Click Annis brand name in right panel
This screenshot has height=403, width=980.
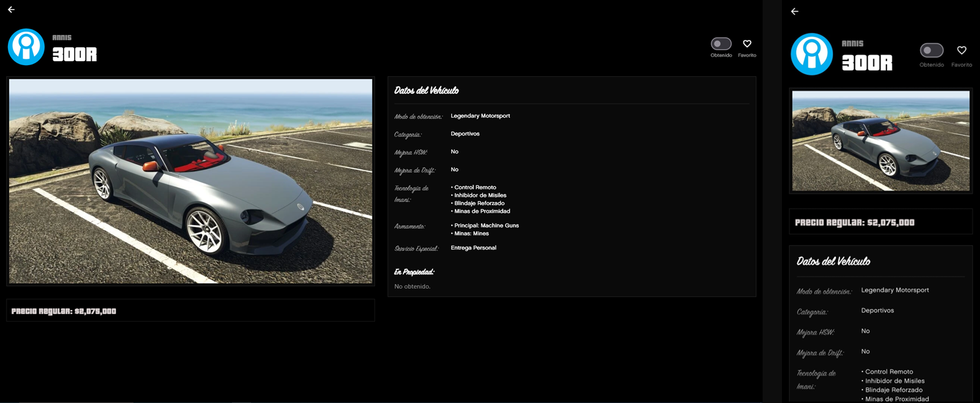[853, 44]
